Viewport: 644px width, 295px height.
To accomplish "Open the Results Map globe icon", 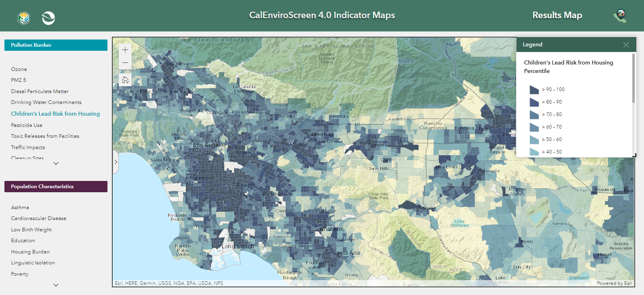I will [621, 16].
